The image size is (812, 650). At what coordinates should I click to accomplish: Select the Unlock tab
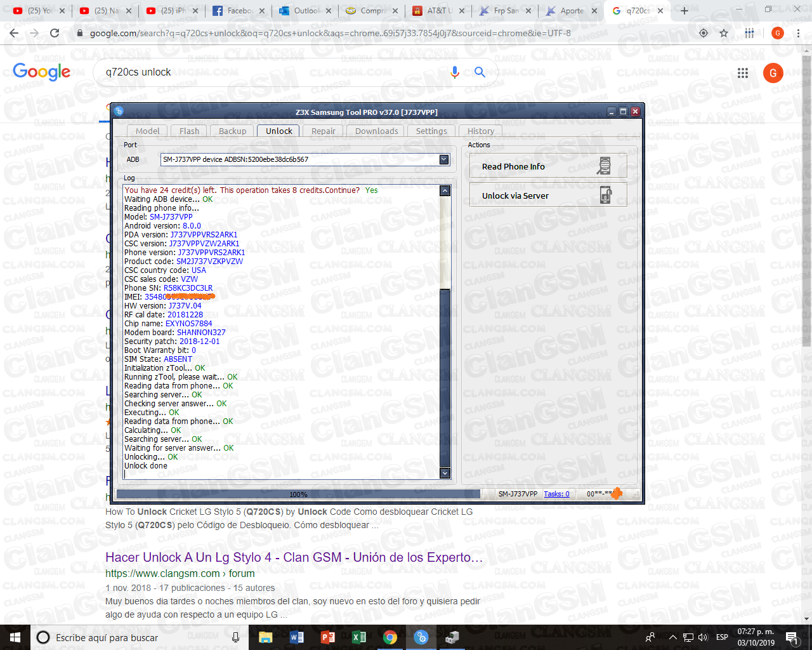pyautogui.click(x=279, y=131)
